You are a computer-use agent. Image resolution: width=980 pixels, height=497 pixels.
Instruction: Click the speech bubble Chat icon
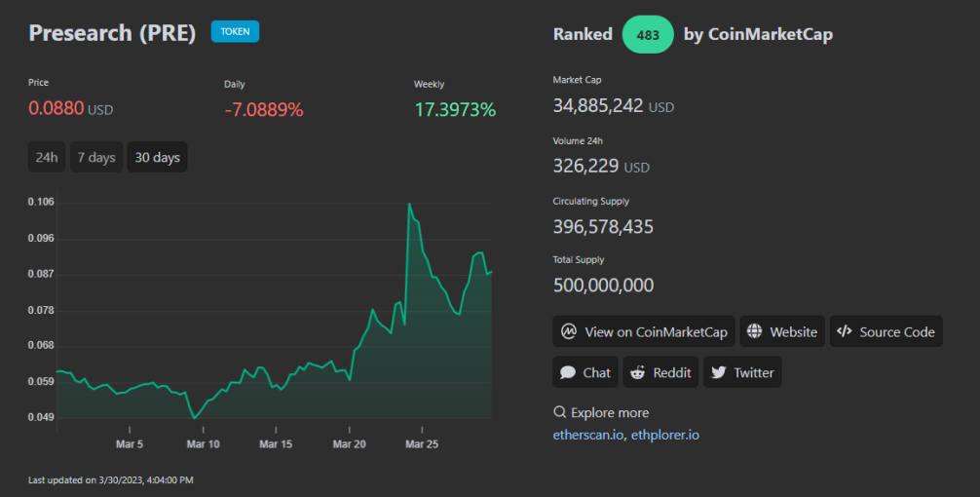[x=568, y=372]
